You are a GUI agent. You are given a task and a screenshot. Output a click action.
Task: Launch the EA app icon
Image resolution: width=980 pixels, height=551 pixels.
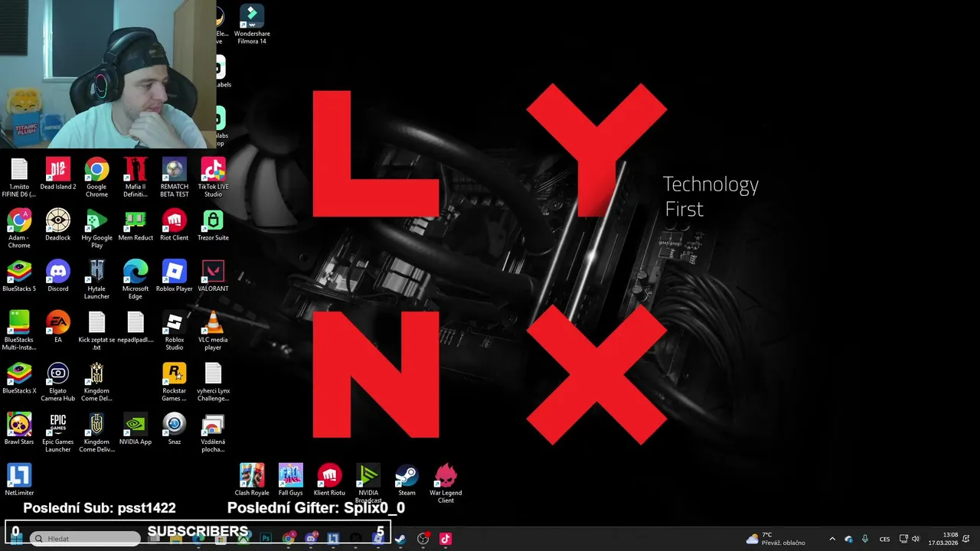58,327
